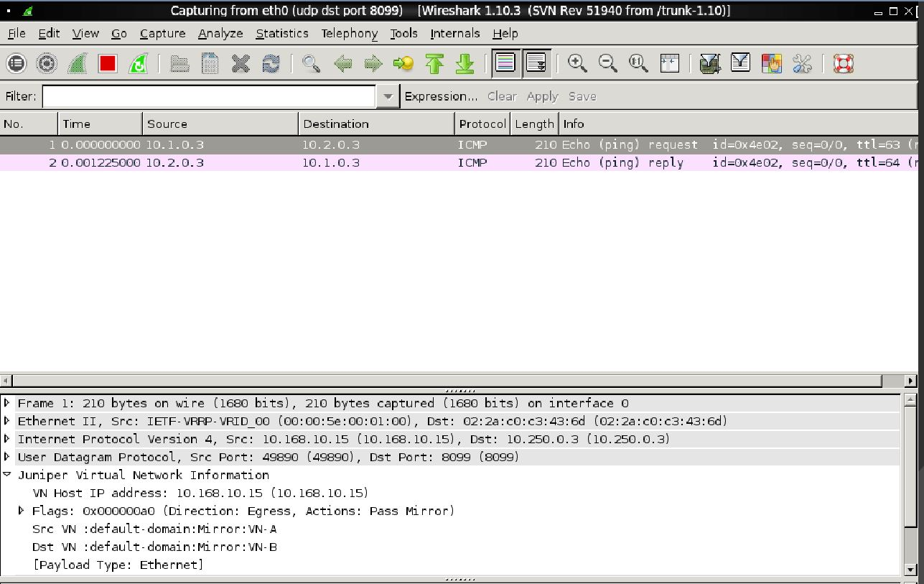924x584 pixels.
Task: Zoom out on packet text
Action: [x=608, y=63]
